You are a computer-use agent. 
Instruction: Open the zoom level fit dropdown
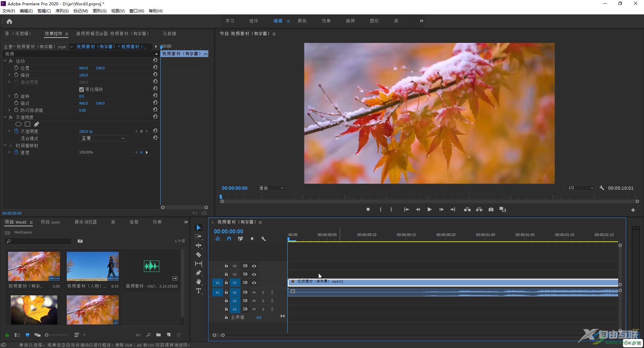(271, 188)
